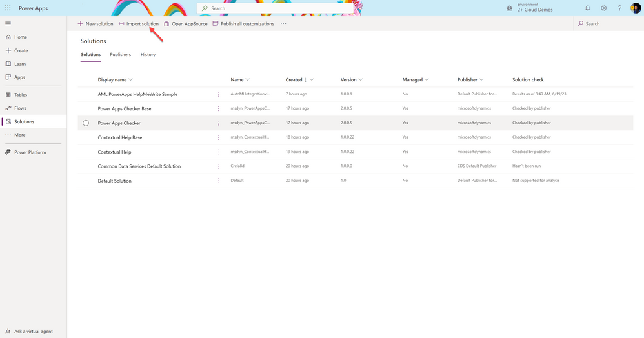The height and width of the screenshot is (338, 644).
Task: Click Publish all customizations
Action: coord(243,24)
